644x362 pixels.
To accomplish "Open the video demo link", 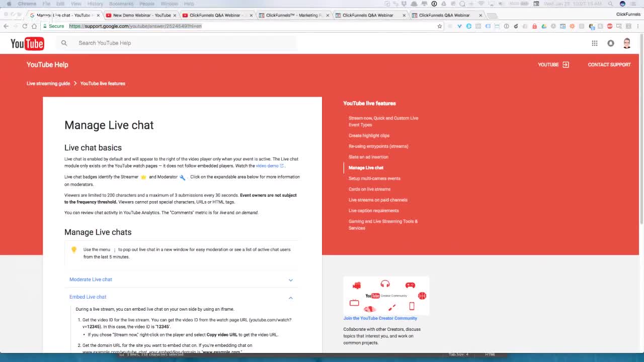I will pos(267,166).
